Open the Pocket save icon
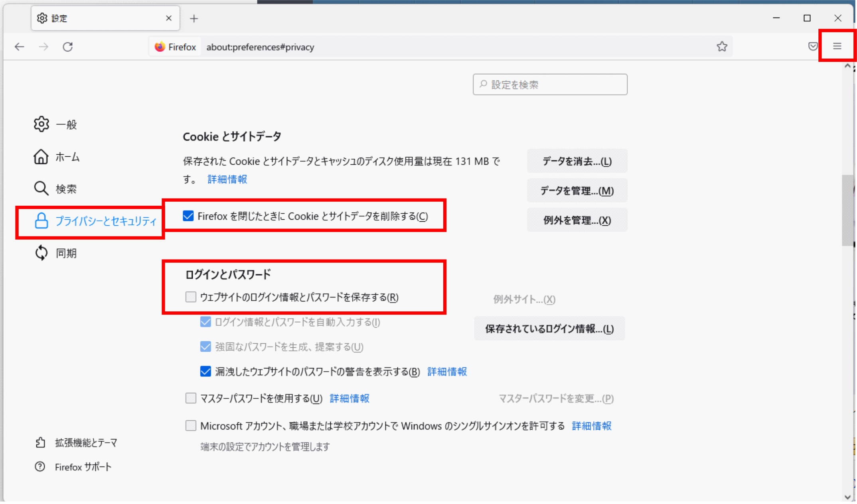 pyautogui.click(x=812, y=46)
